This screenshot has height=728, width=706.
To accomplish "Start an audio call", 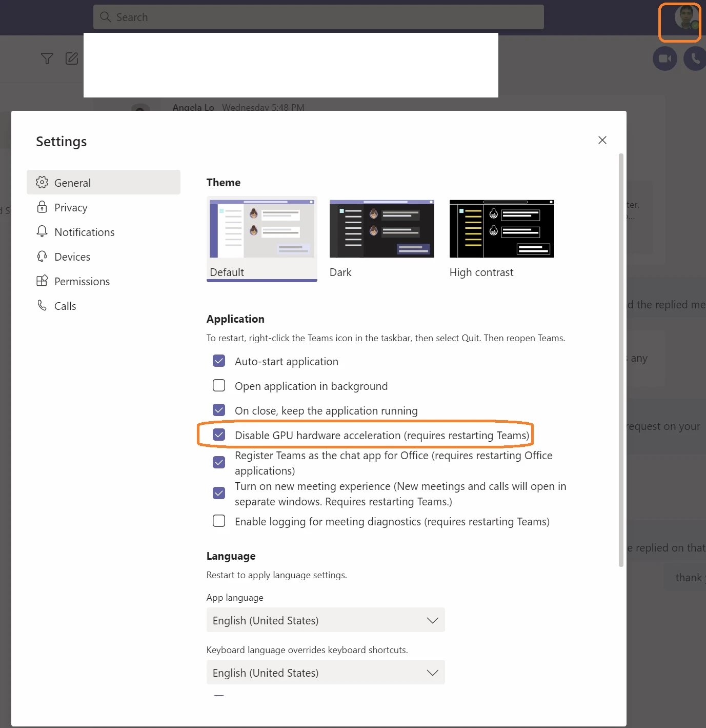I will click(695, 58).
